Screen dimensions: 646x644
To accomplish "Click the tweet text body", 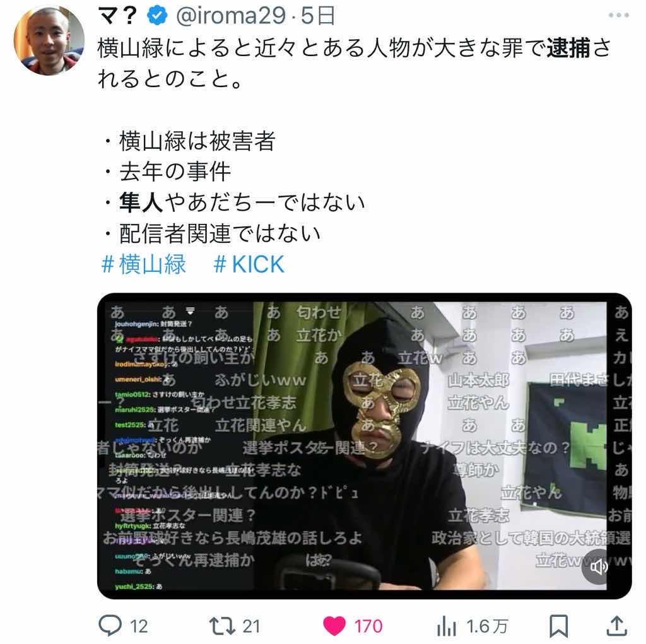I will point(355,140).
